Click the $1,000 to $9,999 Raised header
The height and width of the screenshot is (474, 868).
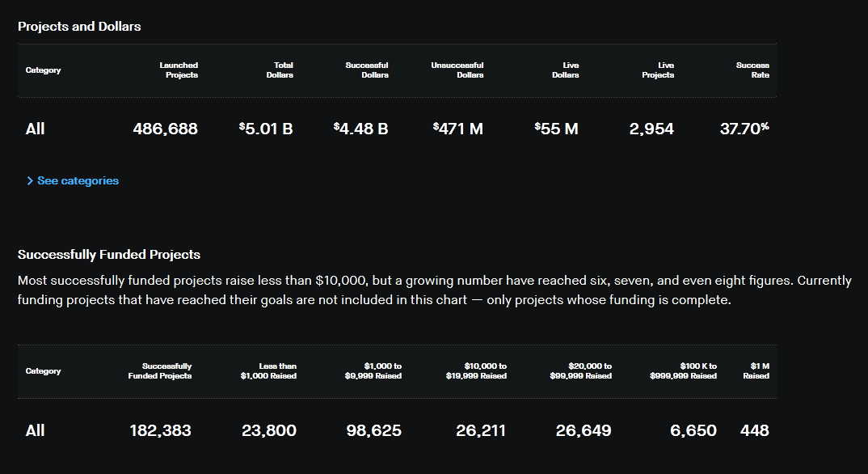click(x=373, y=371)
